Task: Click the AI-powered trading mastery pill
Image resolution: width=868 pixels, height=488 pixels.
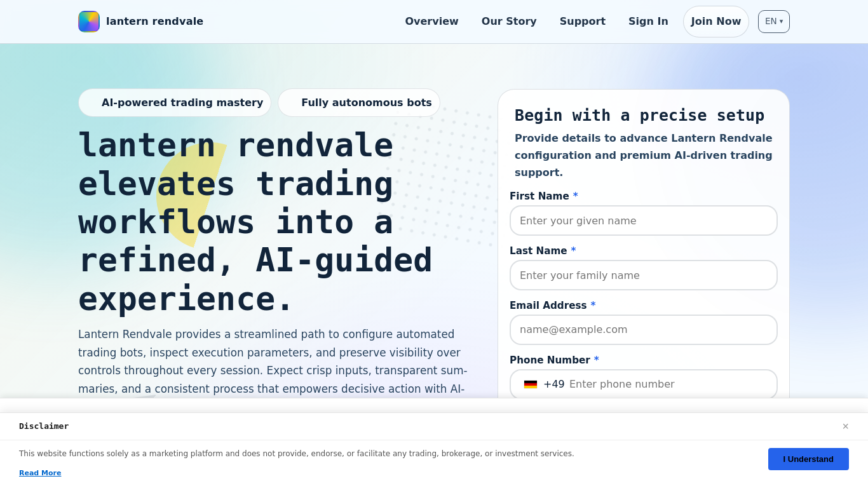Action: [175, 102]
